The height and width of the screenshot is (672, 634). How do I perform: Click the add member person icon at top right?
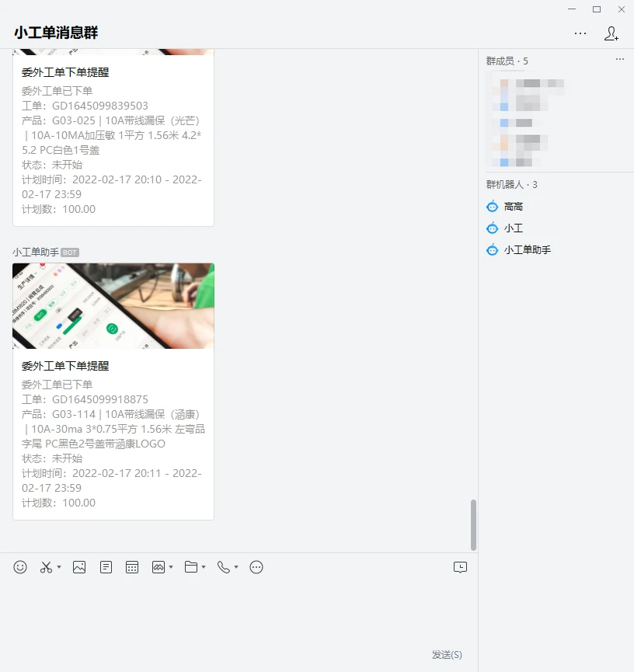pos(611,33)
